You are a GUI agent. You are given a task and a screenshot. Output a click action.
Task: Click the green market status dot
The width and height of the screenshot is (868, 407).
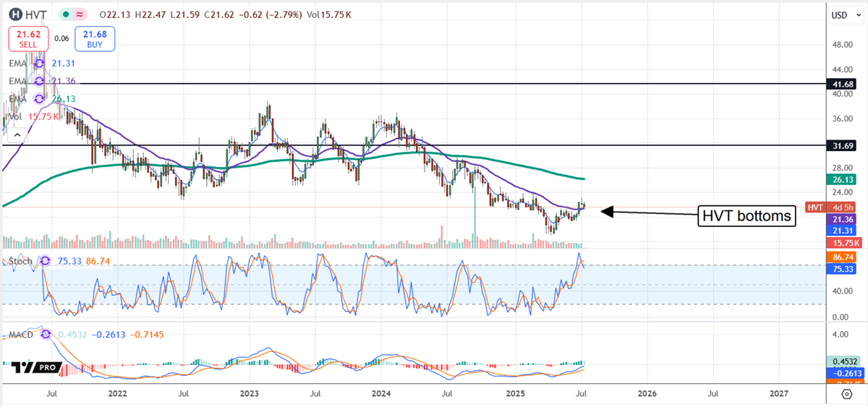coord(65,14)
